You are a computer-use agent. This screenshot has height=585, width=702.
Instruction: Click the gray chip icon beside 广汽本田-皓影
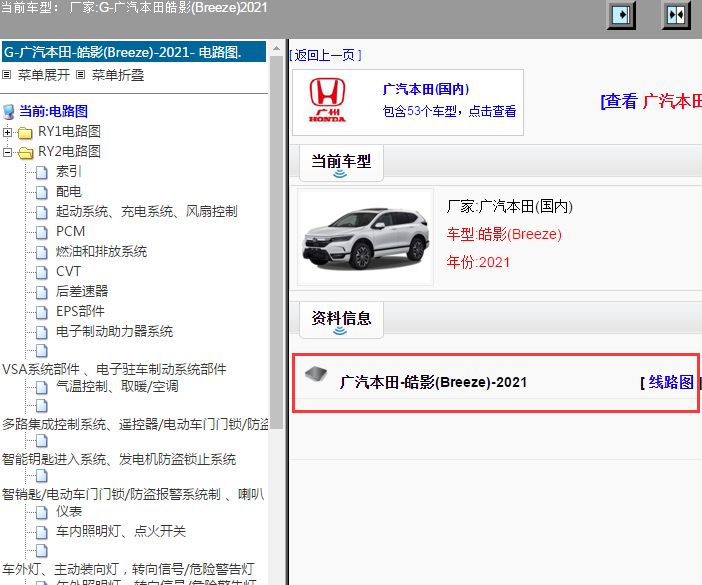pyautogui.click(x=316, y=374)
